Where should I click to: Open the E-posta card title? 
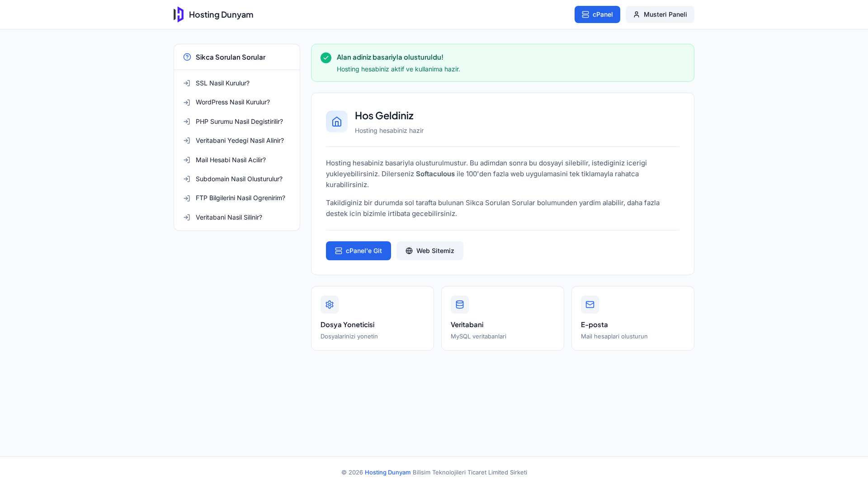(x=594, y=325)
